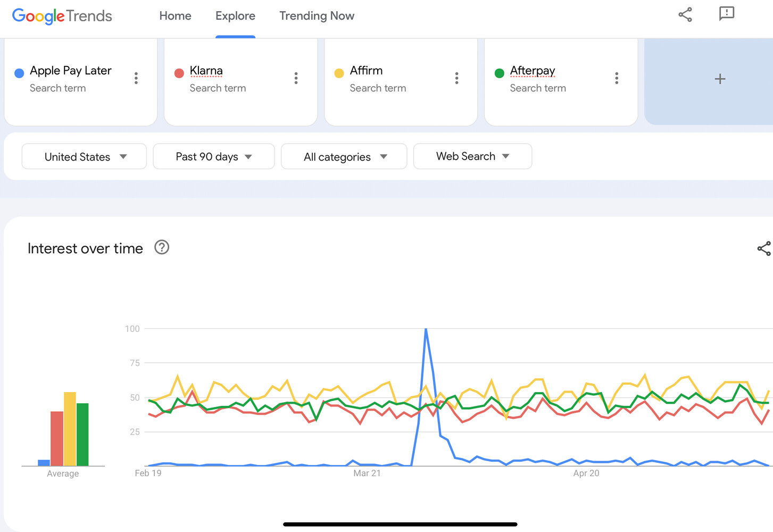Open the Trending Now tab
The width and height of the screenshot is (773, 532).
[317, 16]
